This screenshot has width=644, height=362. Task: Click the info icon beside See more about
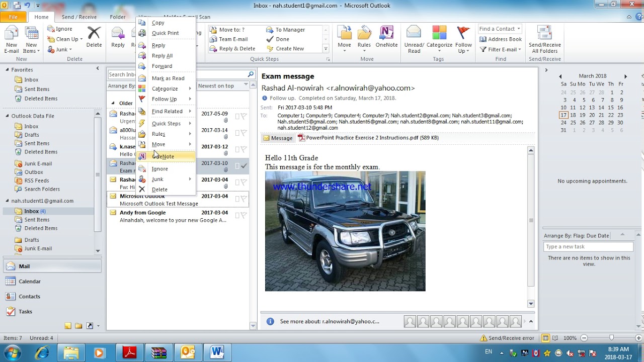(x=270, y=321)
